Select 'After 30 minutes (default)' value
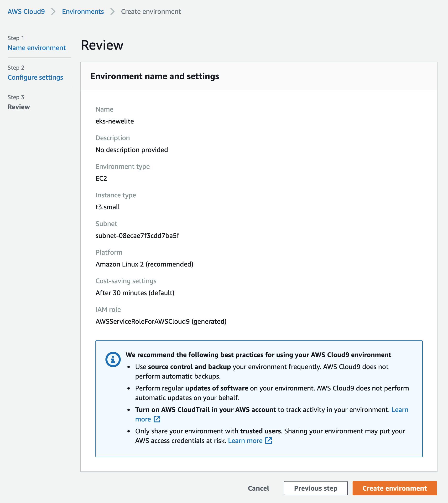 (135, 293)
